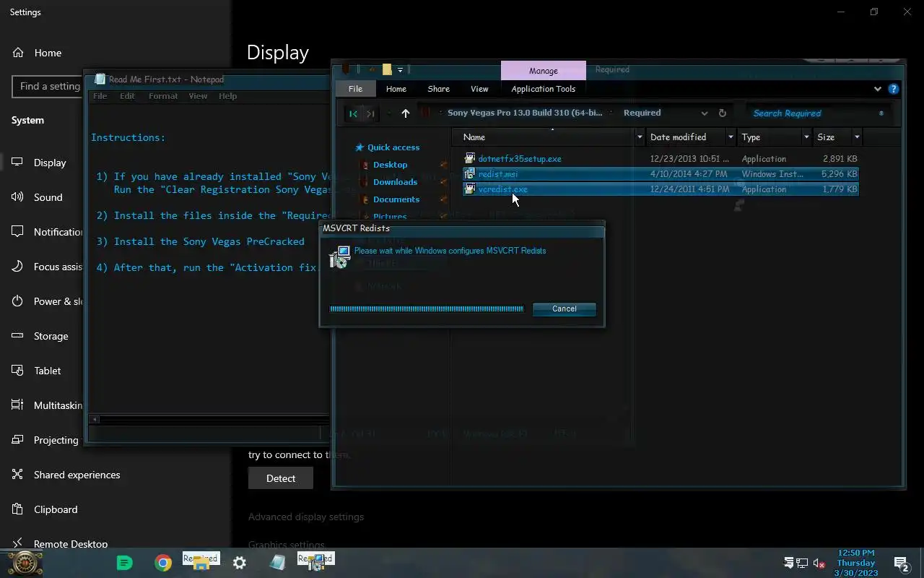Click the dotnetfx35setup.exe file icon

[x=469, y=158]
